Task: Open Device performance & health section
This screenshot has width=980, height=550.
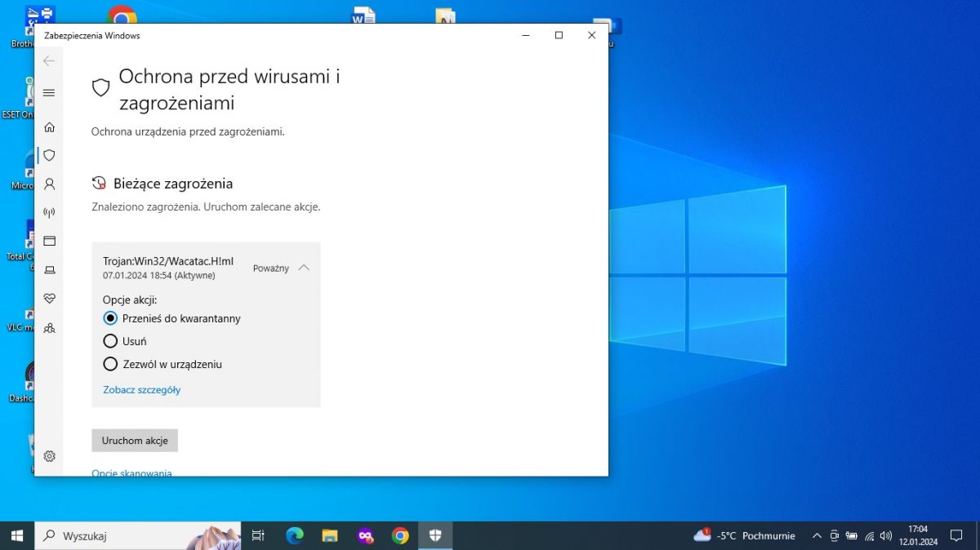Action: 49,298
